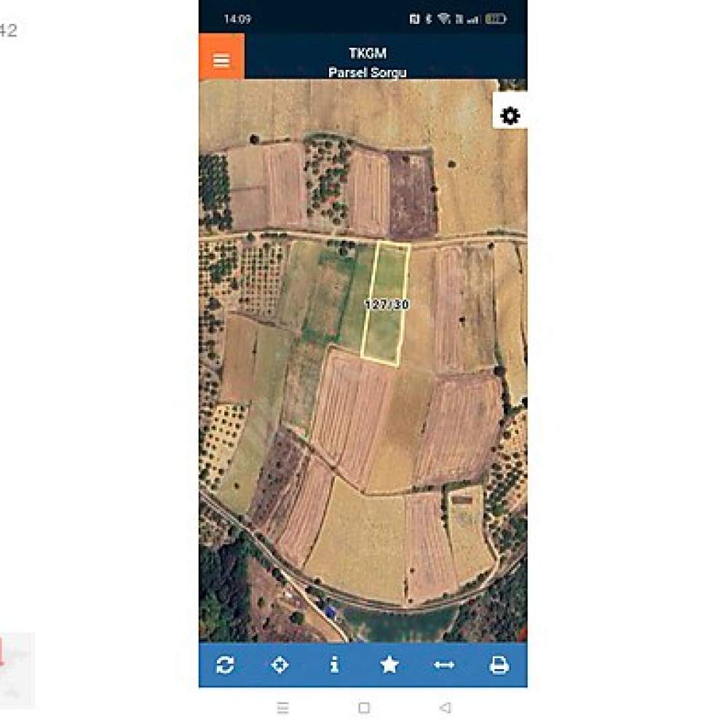Open Android recent apps button
Image resolution: width=728 pixels, height=728 pixels.
[x=282, y=708]
